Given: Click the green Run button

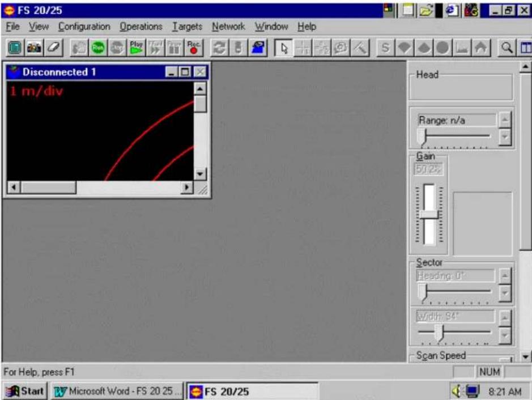Looking at the screenshot, I should 98,48.
